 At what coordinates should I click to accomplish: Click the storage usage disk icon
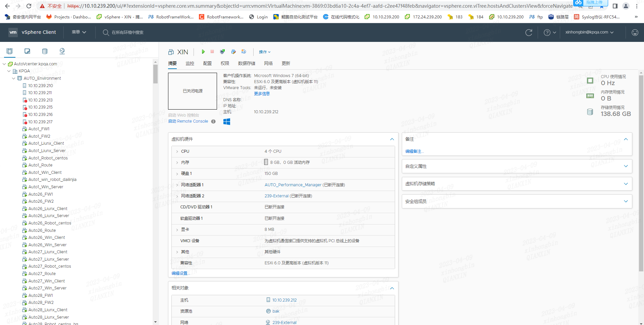point(590,112)
